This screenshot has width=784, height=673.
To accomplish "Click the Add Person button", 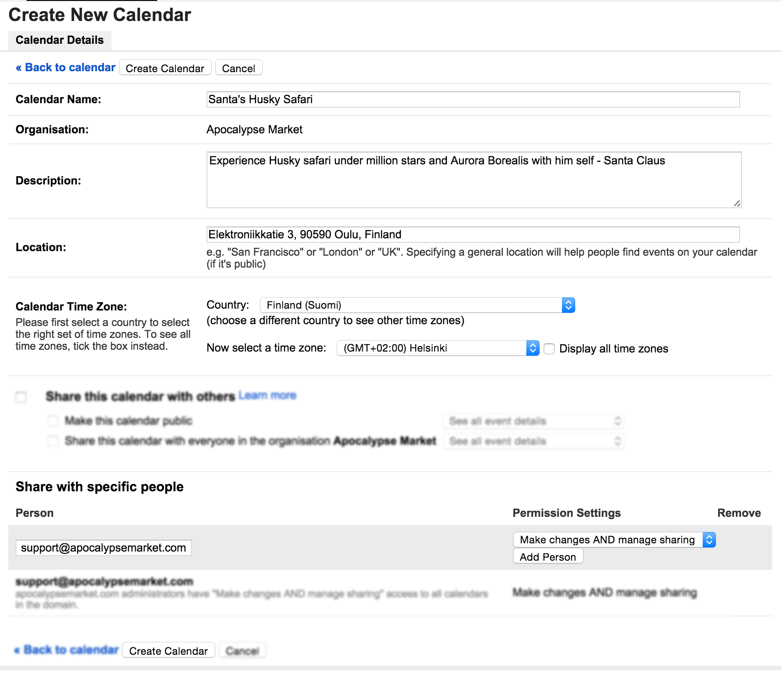I will pos(547,557).
